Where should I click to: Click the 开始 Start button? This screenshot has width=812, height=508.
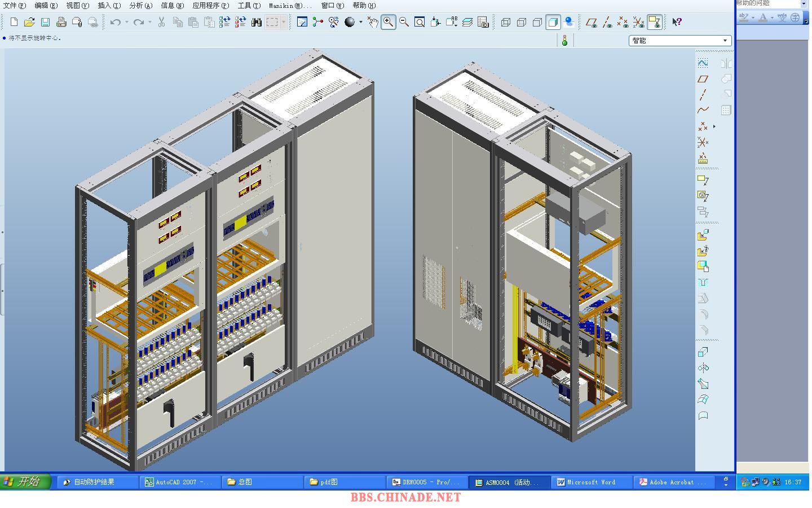pos(25,481)
